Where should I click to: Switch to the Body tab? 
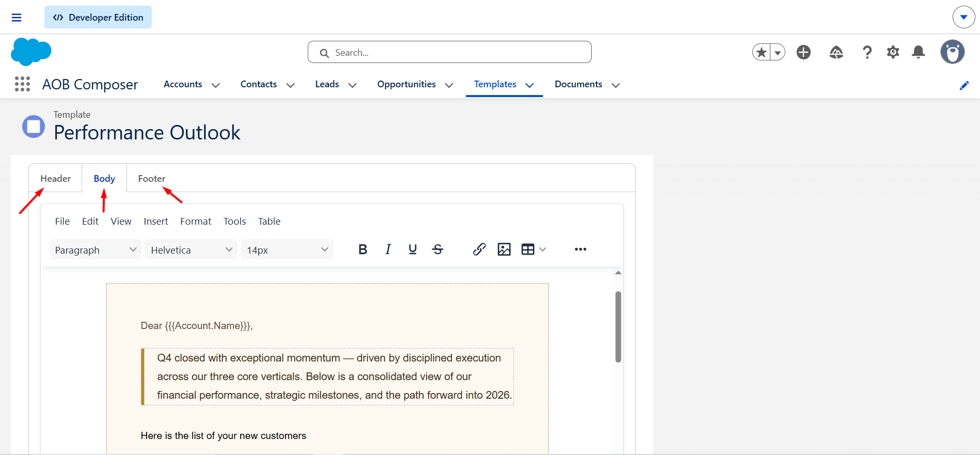click(x=104, y=178)
